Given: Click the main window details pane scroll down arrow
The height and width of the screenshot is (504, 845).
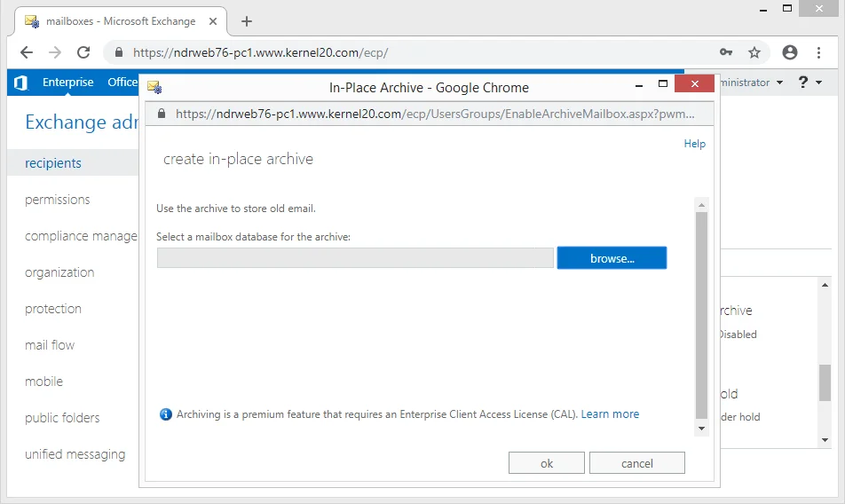Looking at the screenshot, I should (825, 440).
